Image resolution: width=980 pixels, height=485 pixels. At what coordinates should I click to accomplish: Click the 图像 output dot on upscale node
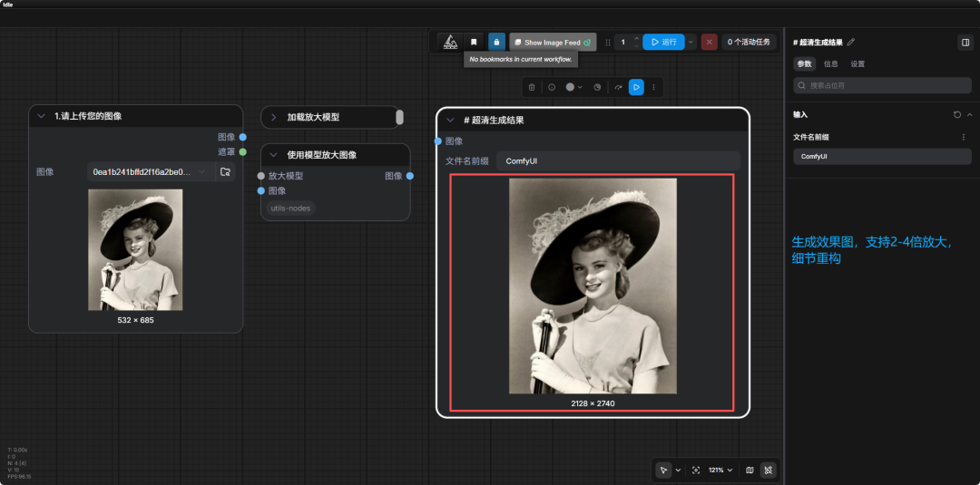[409, 176]
